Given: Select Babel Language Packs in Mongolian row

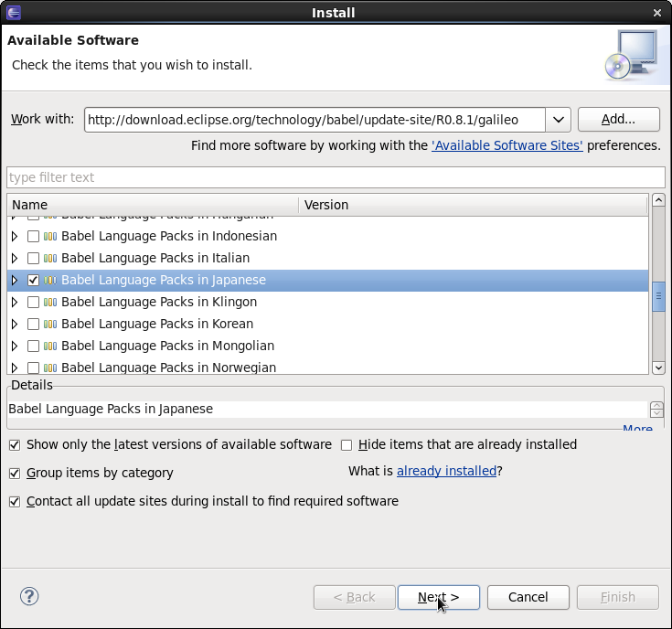Looking at the screenshot, I should 328,346.
